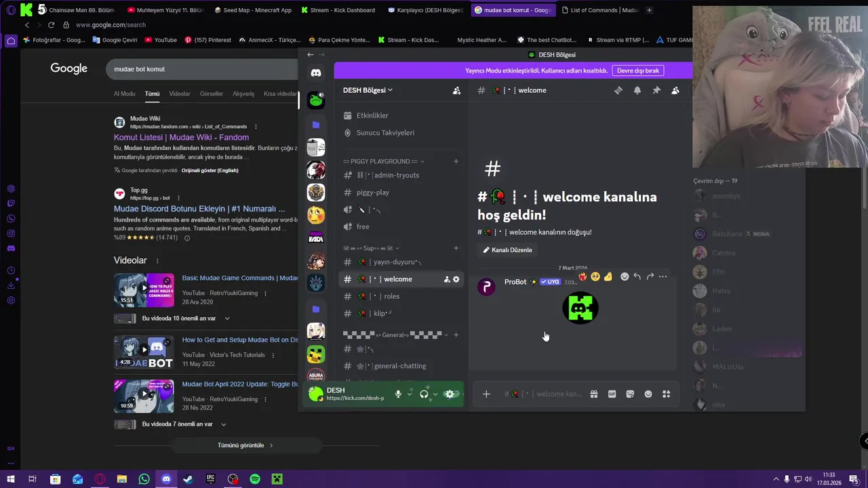Viewport: 868px width, 488px height.
Task: Open Instagram icon in Opera sidebar
Action: point(11,233)
